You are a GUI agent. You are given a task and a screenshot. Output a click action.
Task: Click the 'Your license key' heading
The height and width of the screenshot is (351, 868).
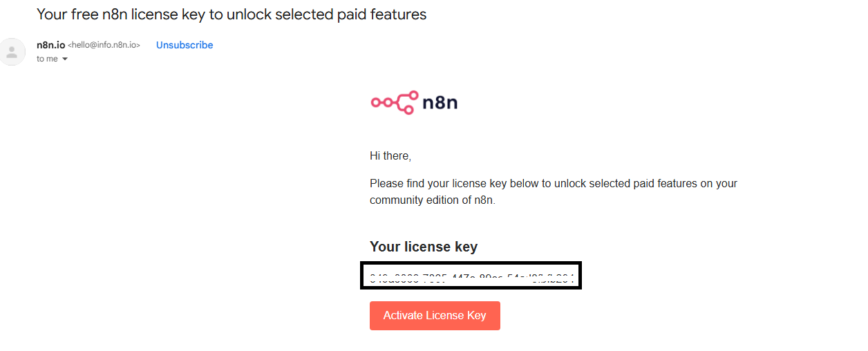point(424,247)
